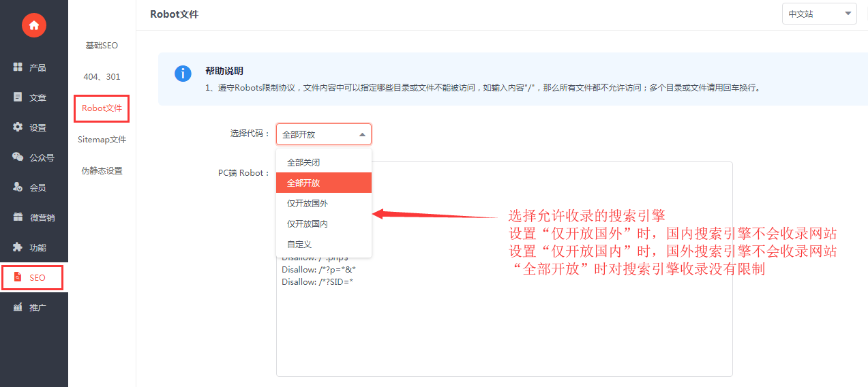Select the 仅开放国外 option
Image resolution: width=868 pixels, height=387 pixels.
[x=308, y=204]
